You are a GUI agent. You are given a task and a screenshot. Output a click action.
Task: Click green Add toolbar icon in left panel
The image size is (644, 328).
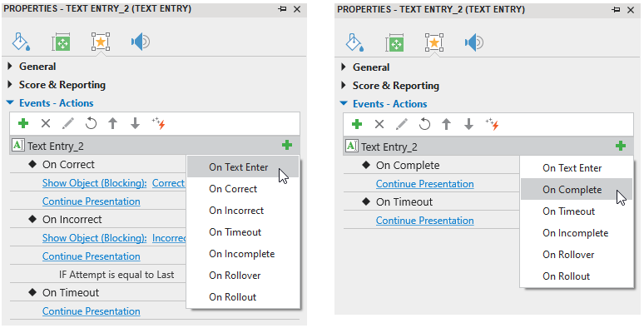[x=23, y=123]
